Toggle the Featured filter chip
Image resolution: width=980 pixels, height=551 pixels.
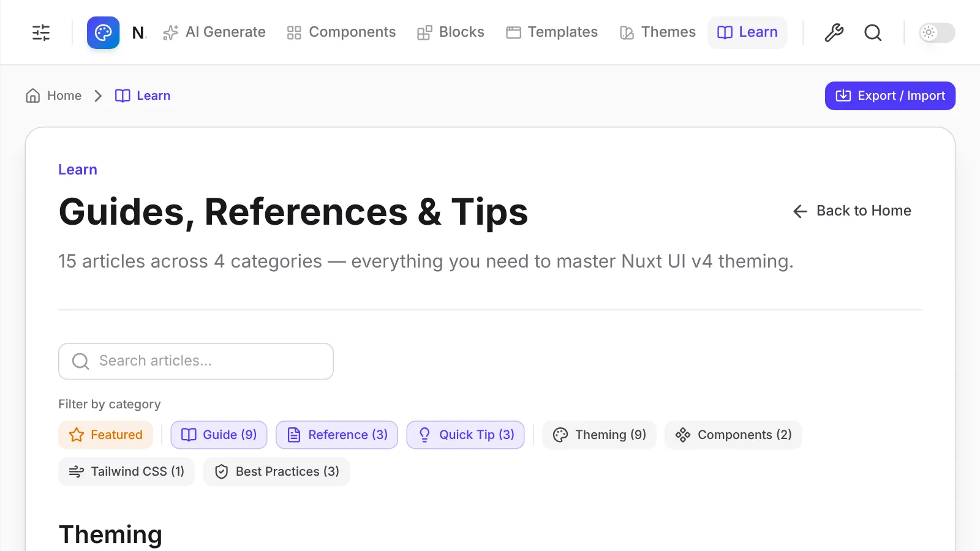pyautogui.click(x=105, y=435)
